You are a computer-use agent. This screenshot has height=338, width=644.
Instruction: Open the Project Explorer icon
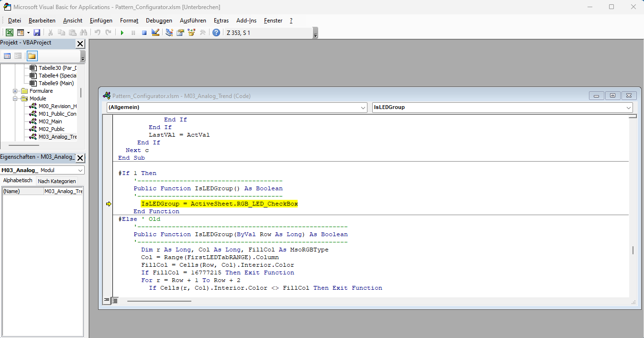169,33
